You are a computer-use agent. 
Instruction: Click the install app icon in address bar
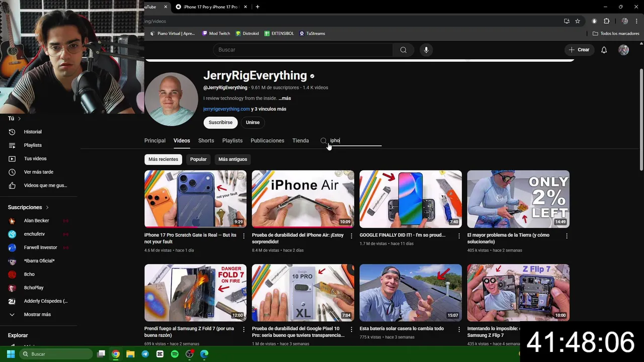click(567, 21)
